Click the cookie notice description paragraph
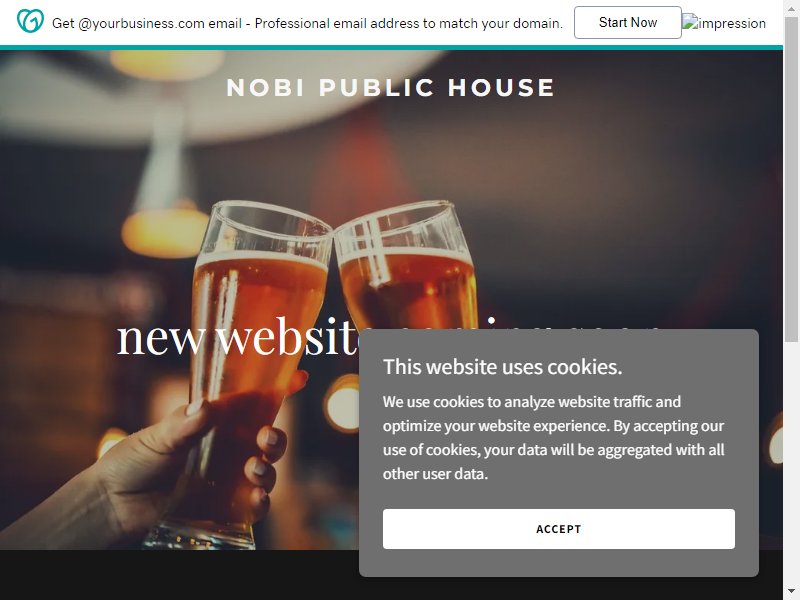Image resolution: width=800 pixels, height=600 pixels. pos(554,438)
